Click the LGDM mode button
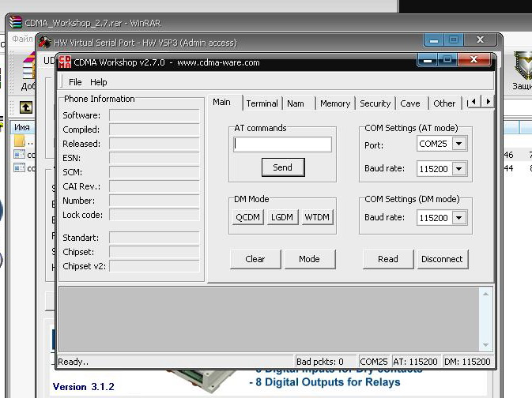This screenshot has width=532, height=398. [x=282, y=217]
